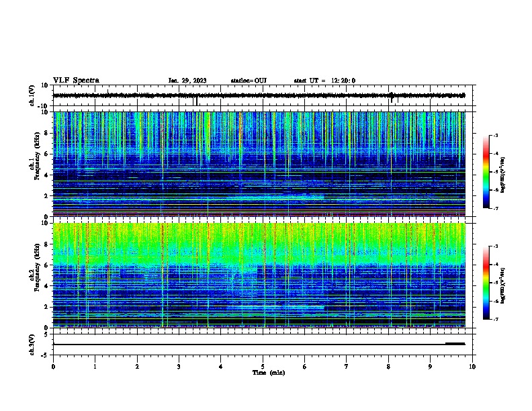The width and height of the screenshot is (532, 411).
Task: Click the "-3" label on ch.2 colorbar
Action: [x=496, y=246]
